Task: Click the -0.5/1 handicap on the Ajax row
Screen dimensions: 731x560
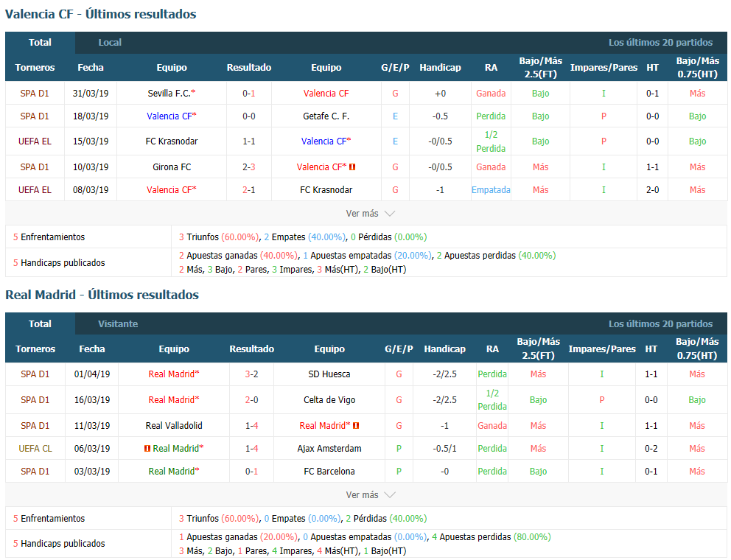Action: 444,449
